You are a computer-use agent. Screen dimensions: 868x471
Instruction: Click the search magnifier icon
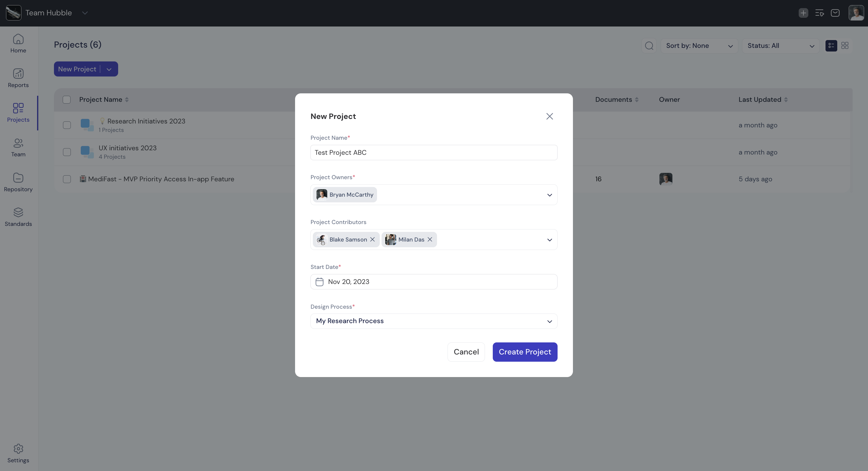coord(649,45)
